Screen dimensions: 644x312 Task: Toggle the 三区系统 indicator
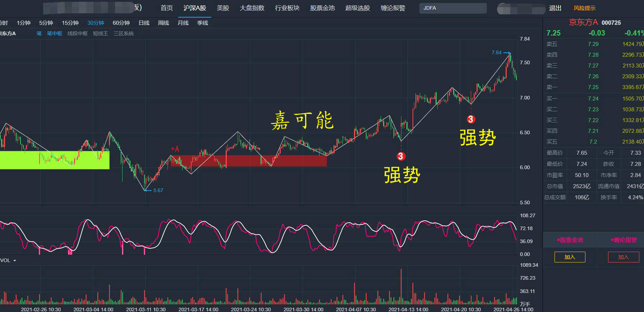124,33
